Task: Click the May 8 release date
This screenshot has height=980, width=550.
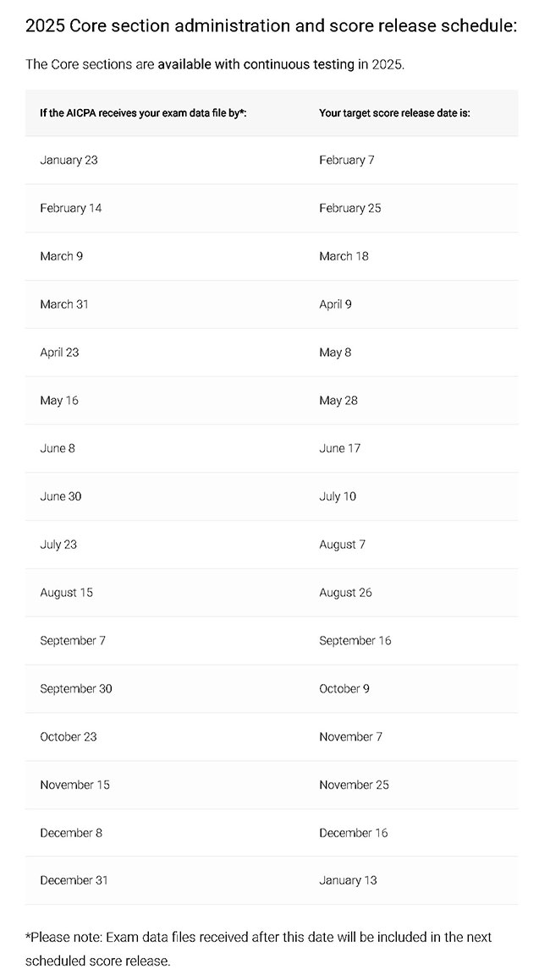Action: (335, 353)
